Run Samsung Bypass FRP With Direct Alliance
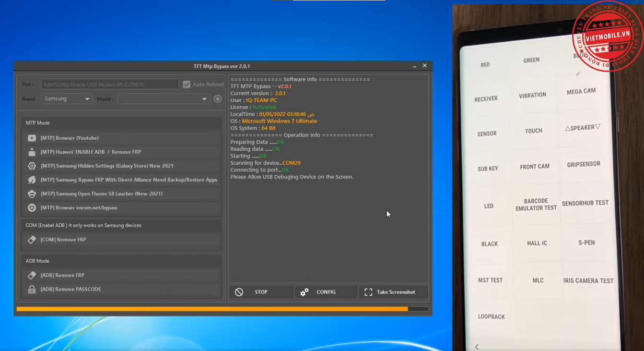The height and width of the screenshot is (351, 644). 121,180
